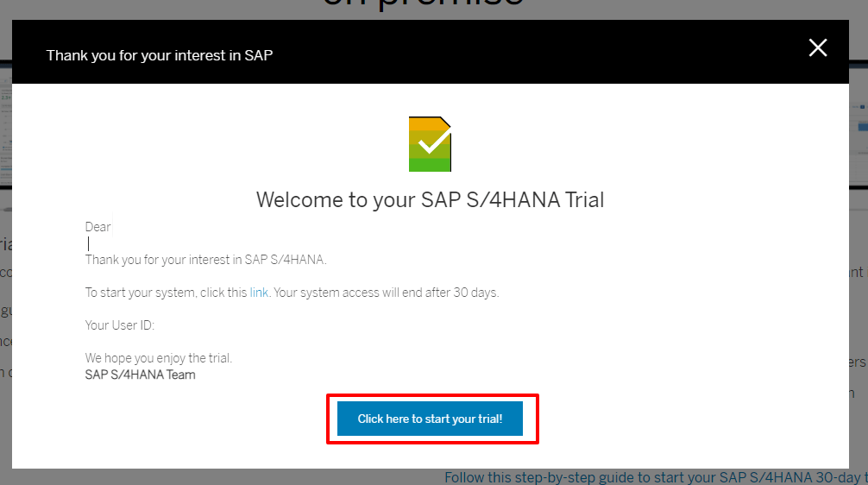Click the dimmed 'on premise' page heading
868x485 pixels.
(x=423, y=7)
